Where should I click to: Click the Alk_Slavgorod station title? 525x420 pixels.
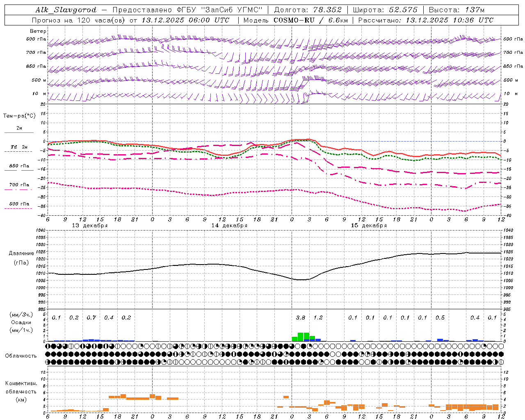tap(66, 10)
